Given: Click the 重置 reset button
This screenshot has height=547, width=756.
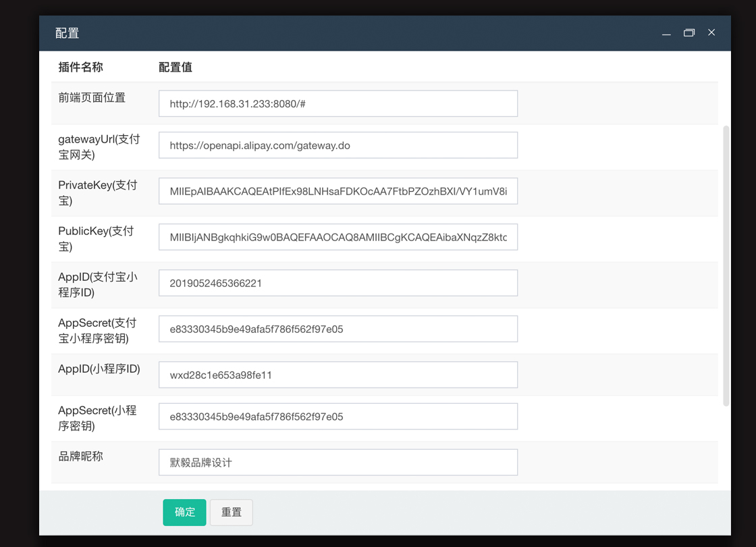Looking at the screenshot, I should tap(232, 513).
